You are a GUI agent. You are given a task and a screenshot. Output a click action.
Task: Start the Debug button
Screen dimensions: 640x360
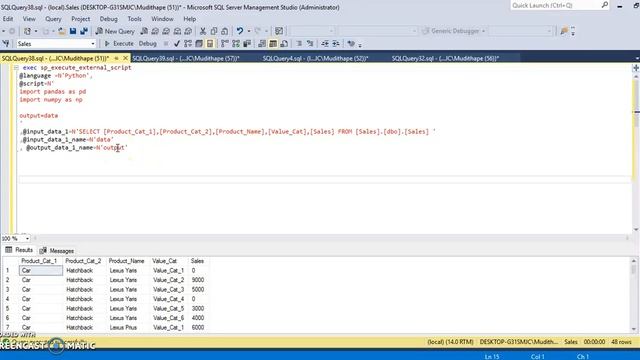[x=148, y=44]
